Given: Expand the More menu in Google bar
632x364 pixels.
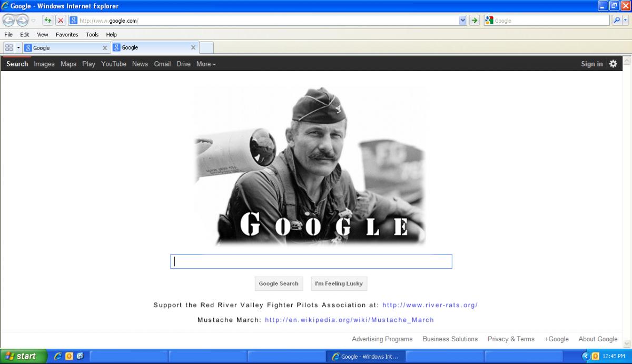Looking at the screenshot, I should [x=205, y=64].
